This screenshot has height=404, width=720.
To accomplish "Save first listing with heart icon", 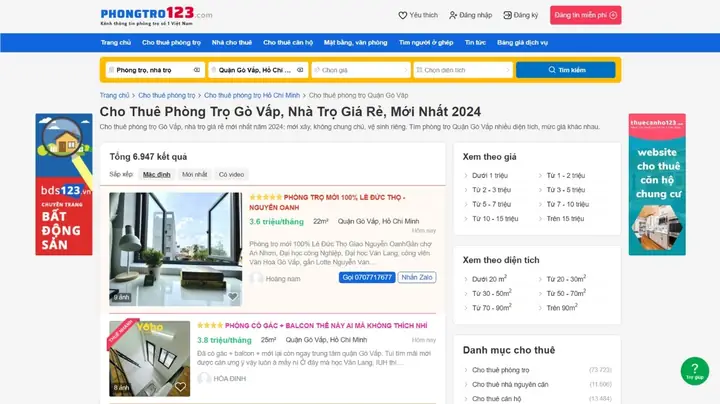I will coord(233,297).
